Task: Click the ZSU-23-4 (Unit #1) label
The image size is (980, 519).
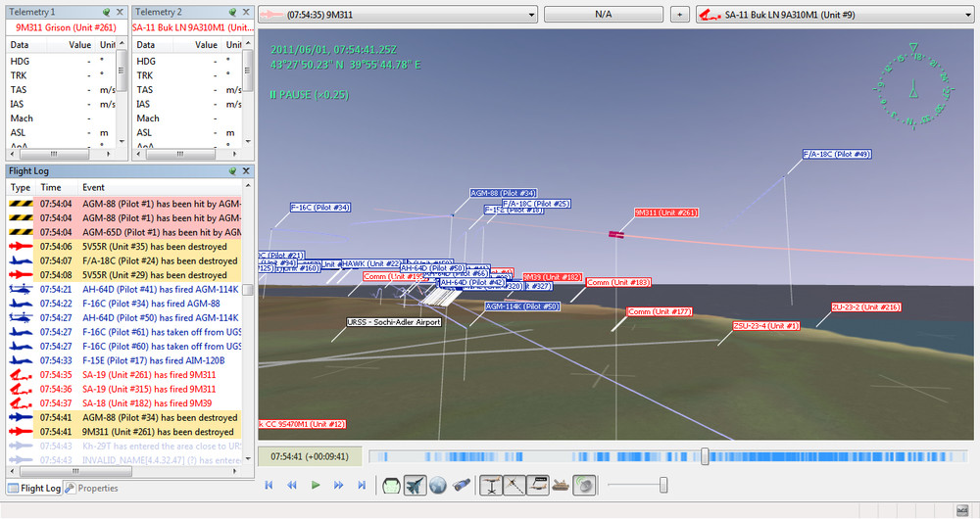Action: point(766,326)
